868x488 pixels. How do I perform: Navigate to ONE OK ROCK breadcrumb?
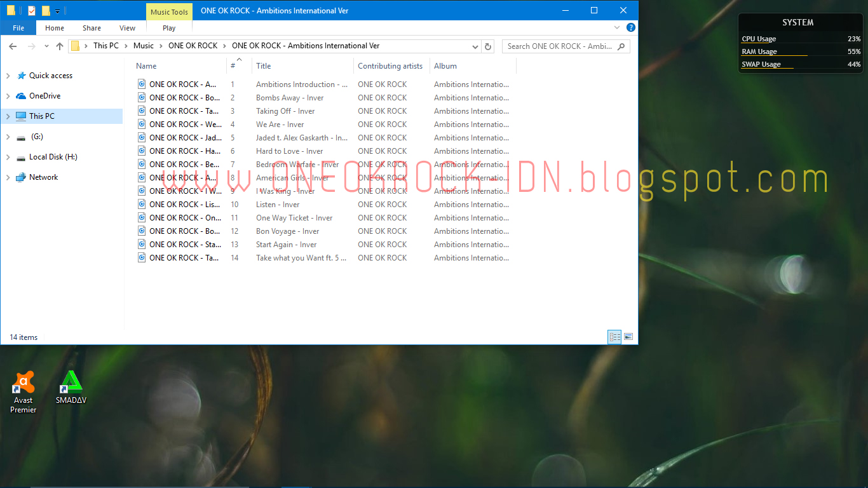click(193, 46)
